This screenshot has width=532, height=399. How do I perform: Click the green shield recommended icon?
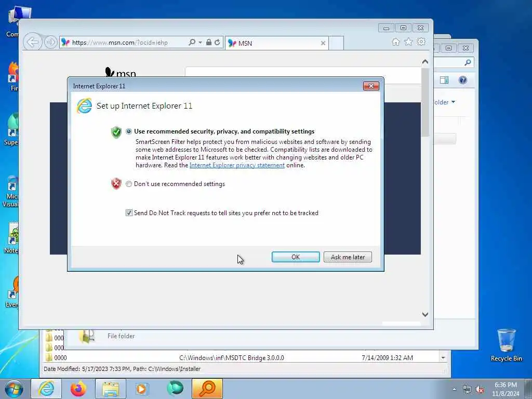tap(116, 132)
